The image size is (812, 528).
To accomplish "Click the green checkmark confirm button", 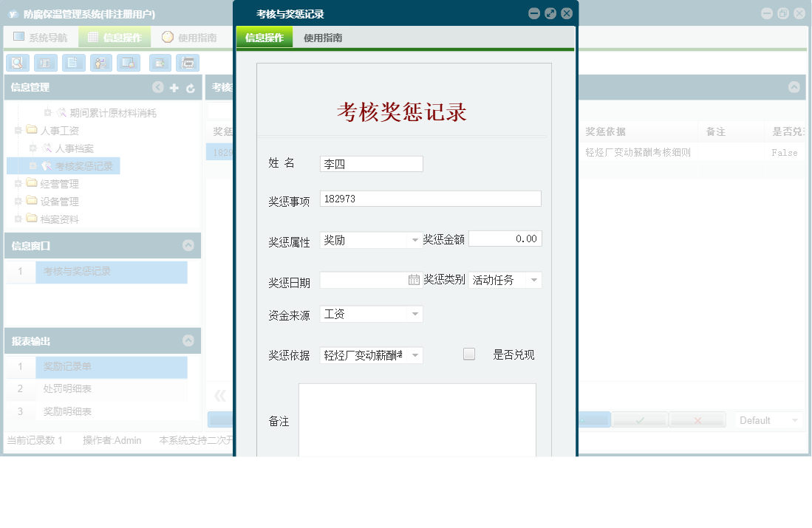I will (638, 419).
